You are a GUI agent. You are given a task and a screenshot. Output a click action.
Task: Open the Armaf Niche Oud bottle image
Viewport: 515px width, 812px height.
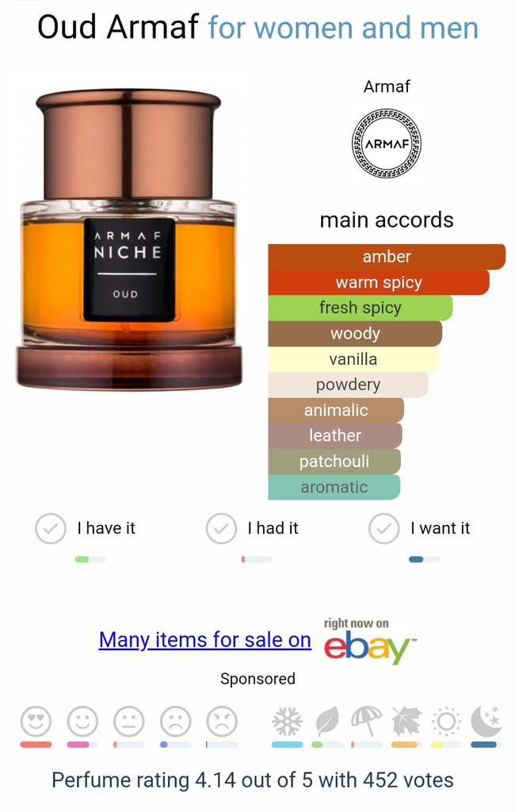point(129,239)
